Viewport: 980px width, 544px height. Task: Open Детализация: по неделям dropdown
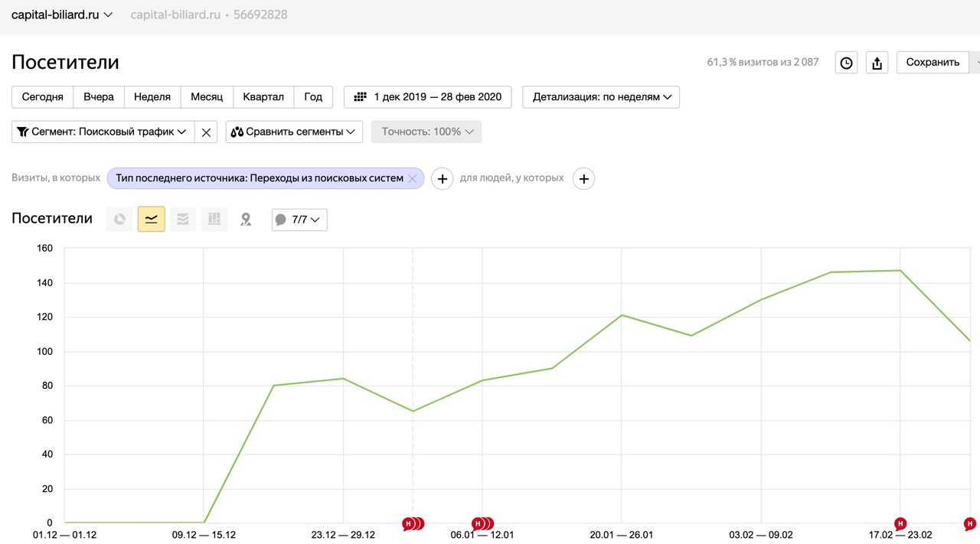(x=601, y=97)
